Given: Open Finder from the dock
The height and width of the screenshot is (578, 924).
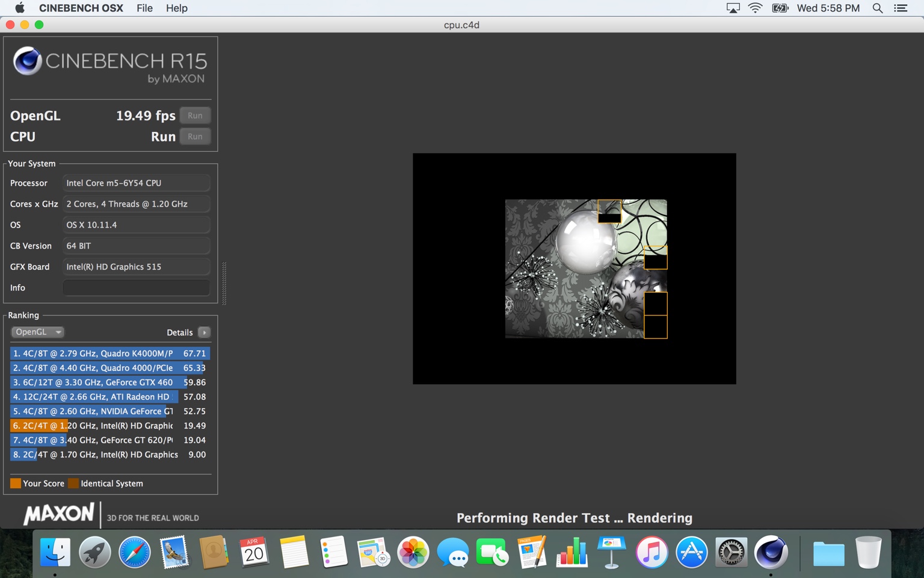Looking at the screenshot, I should pyautogui.click(x=55, y=552).
